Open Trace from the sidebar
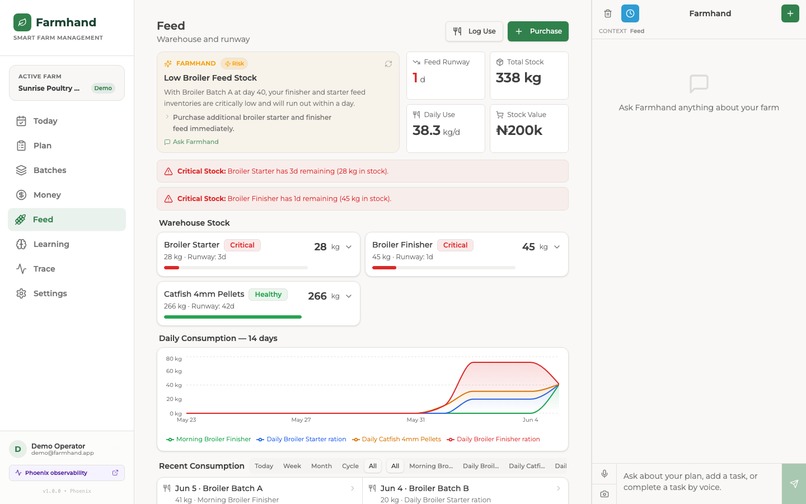The width and height of the screenshot is (806, 504). click(x=67, y=269)
